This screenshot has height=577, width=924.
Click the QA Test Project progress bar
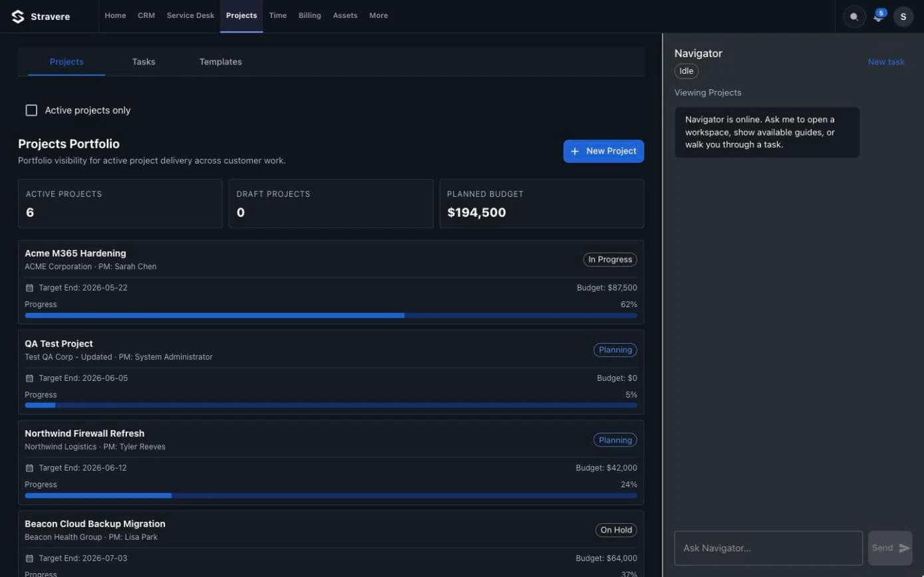(x=331, y=405)
